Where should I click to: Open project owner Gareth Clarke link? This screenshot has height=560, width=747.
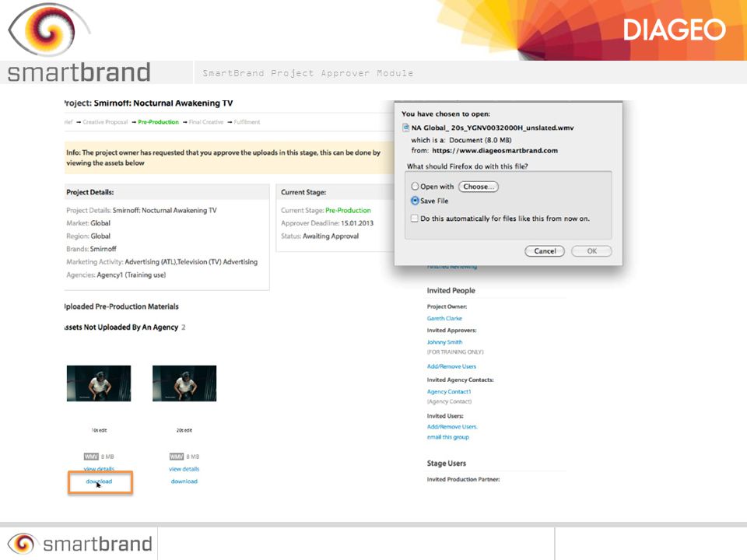(444, 318)
